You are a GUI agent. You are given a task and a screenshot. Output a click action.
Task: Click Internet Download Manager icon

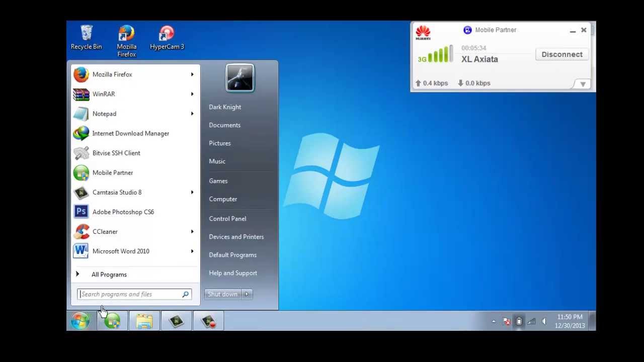pos(81,133)
